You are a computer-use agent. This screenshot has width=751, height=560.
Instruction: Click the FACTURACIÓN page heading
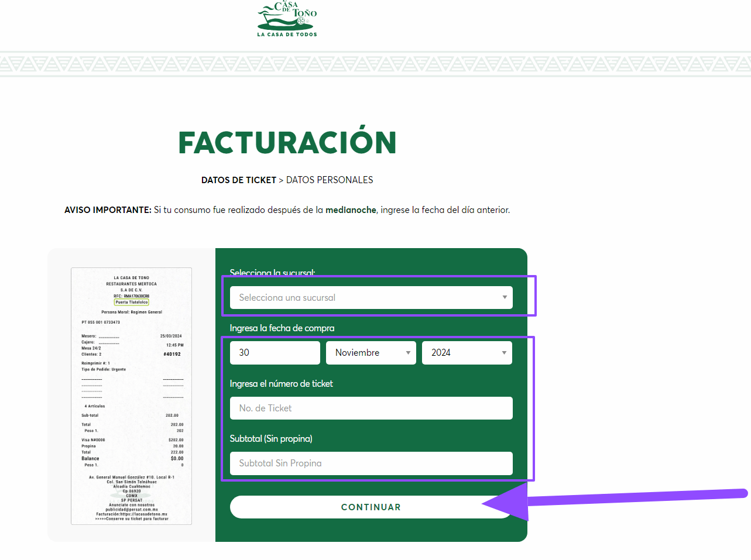pos(287,143)
